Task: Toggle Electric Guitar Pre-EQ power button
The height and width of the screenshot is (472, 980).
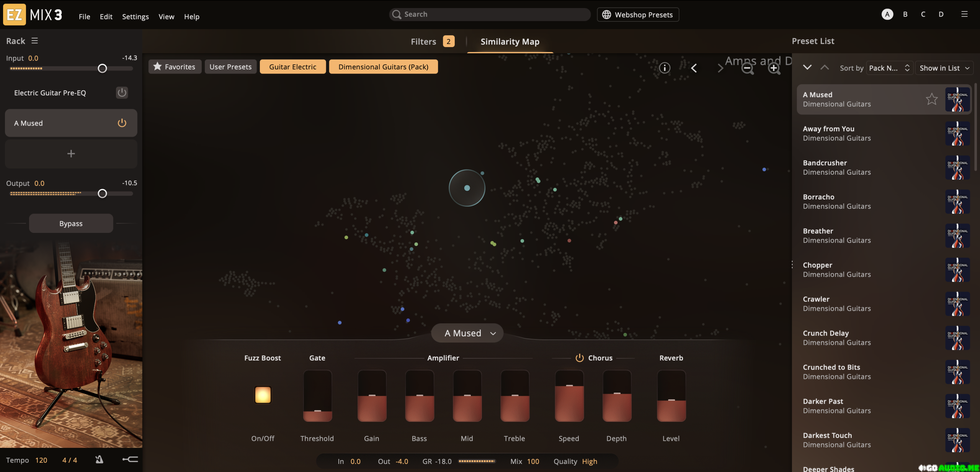Action: coord(122,93)
